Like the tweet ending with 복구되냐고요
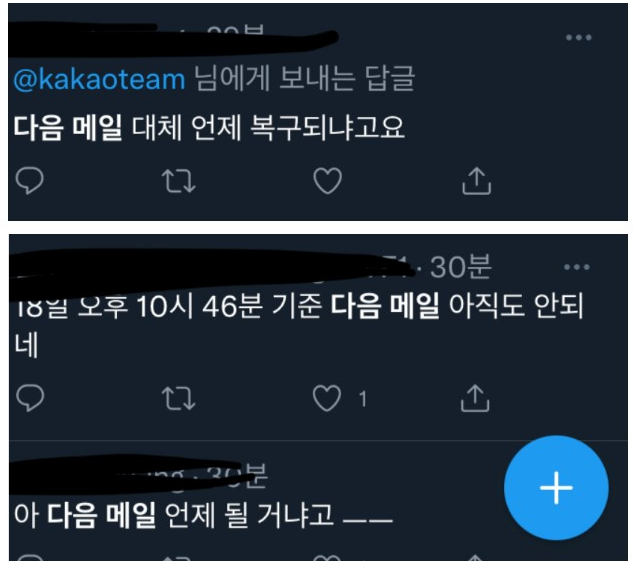The image size is (637, 561). (327, 181)
